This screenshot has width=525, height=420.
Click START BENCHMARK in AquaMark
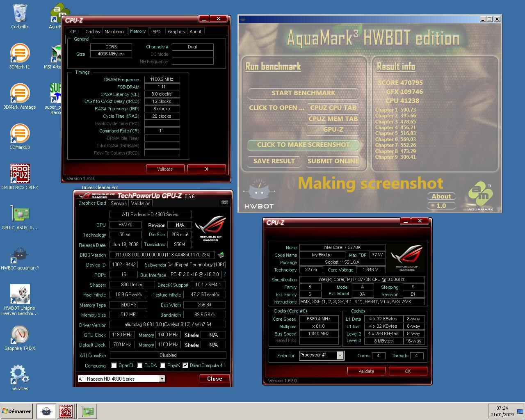coord(303,93)
